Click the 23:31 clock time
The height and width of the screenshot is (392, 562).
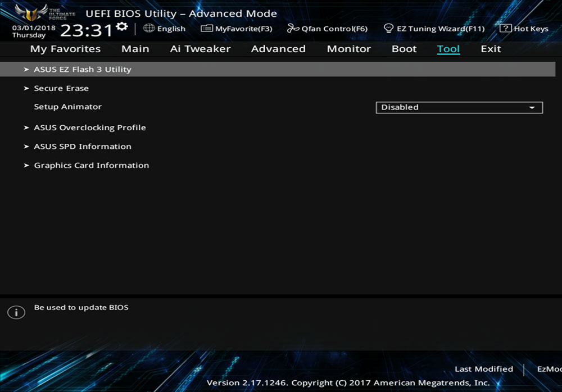87,30
